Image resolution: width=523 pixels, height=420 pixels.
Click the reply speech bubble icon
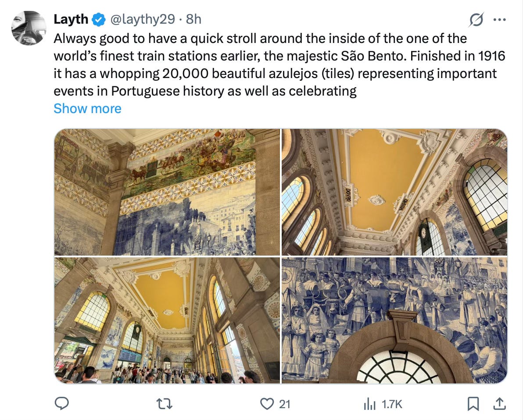62,404
